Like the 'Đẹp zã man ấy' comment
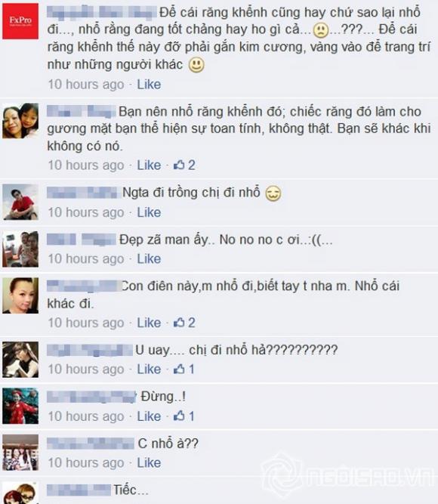438x504 pixels. point(149,258)
